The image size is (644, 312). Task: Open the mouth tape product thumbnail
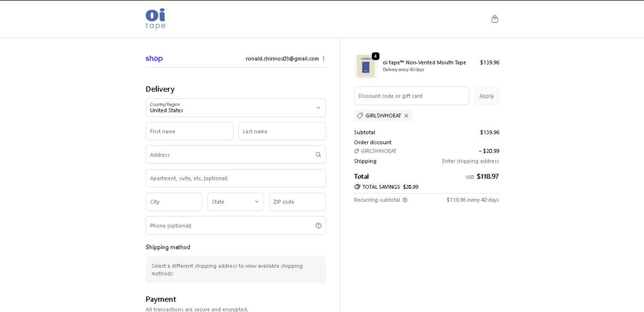(x=365, y=66)
